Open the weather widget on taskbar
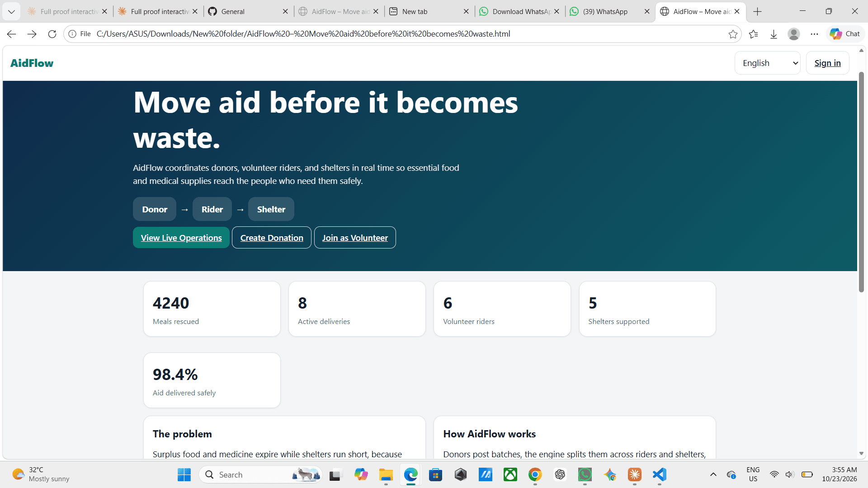Screen dimensions: 868x488 [x=41, y=474]
